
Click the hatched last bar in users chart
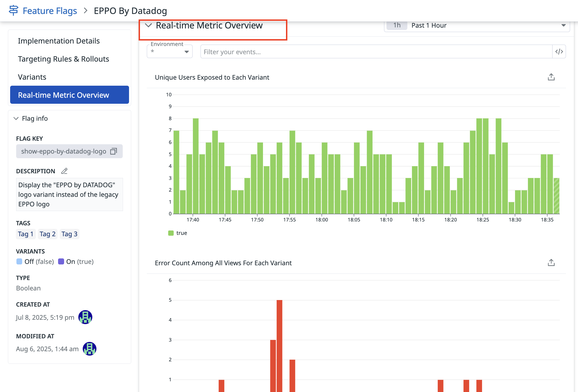[x=557, y=196]
